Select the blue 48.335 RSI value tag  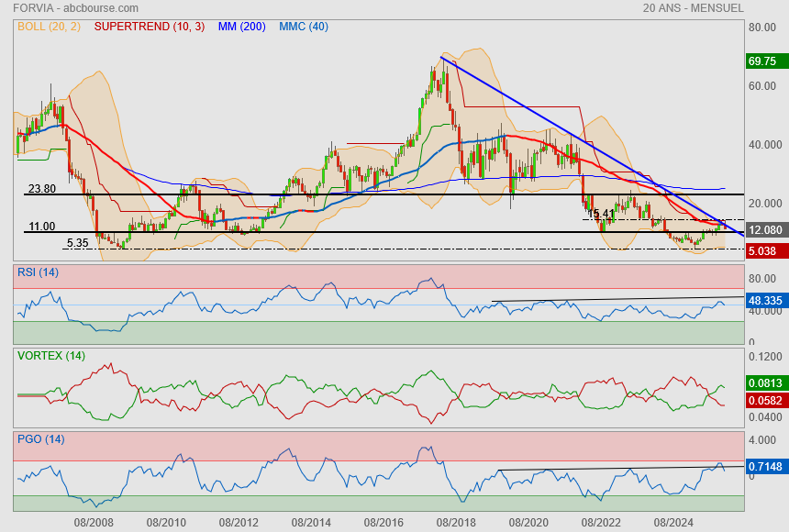coord(764,300)
